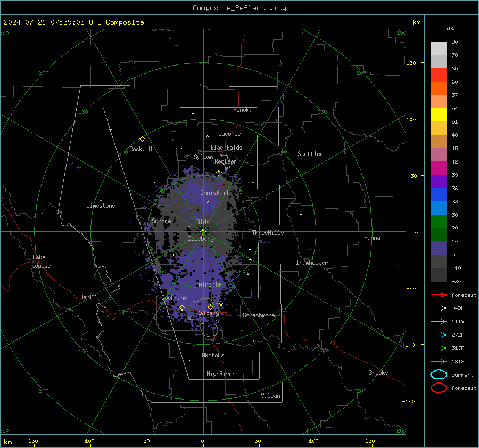Click the Lacombe city label

point(229,134)
